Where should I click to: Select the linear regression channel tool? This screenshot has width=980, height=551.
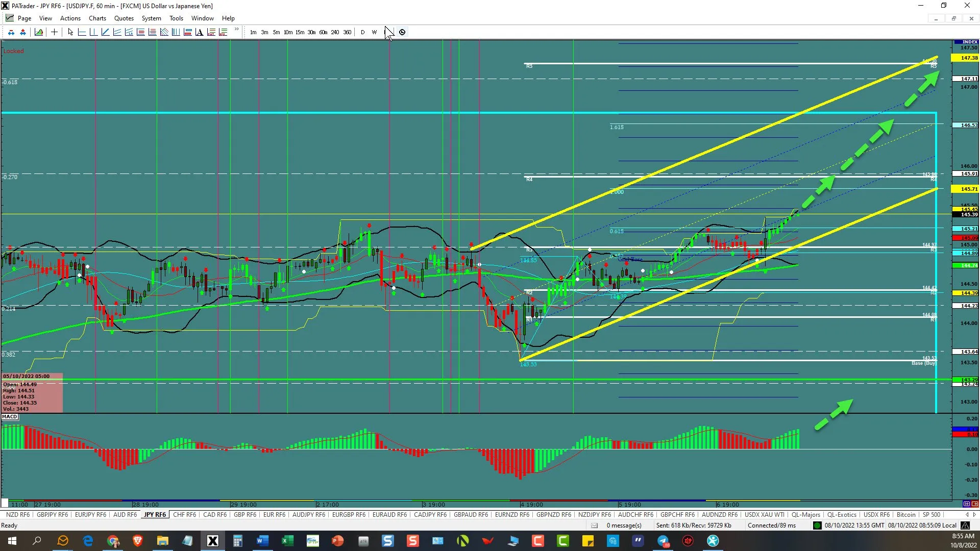(x=129, y=32)
